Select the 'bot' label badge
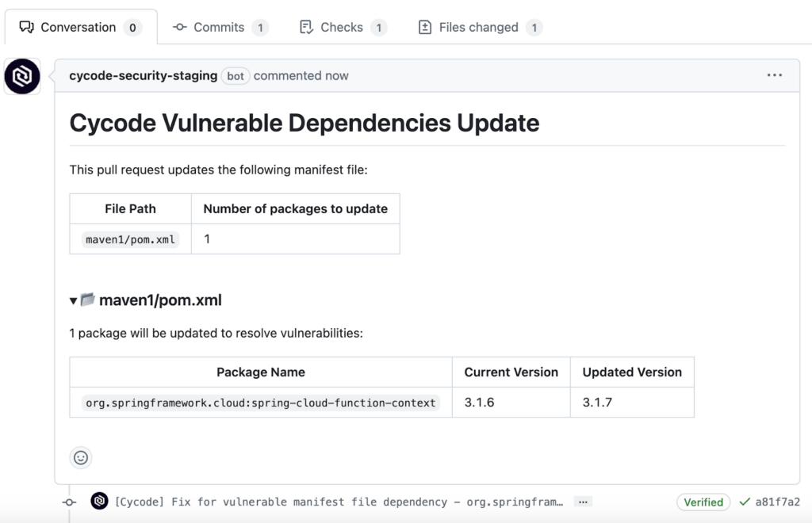This screenshot has width=812, height=523. [236, 76]
